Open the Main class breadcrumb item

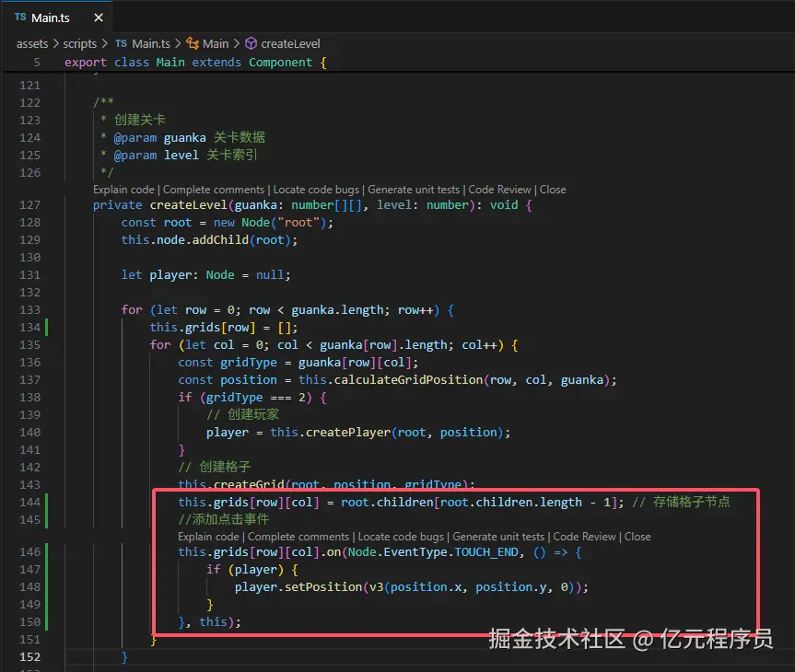(216, 43)
